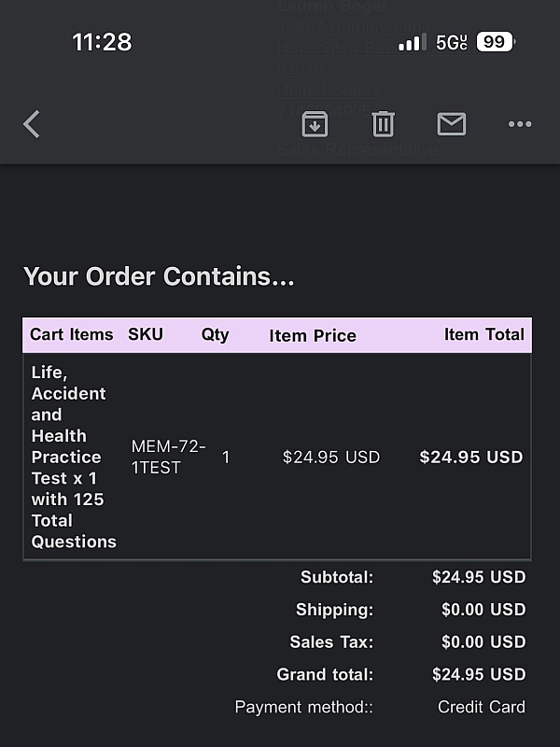560x747 pixels.
Task: Tap the back arrow chevron
Action: 32,124
